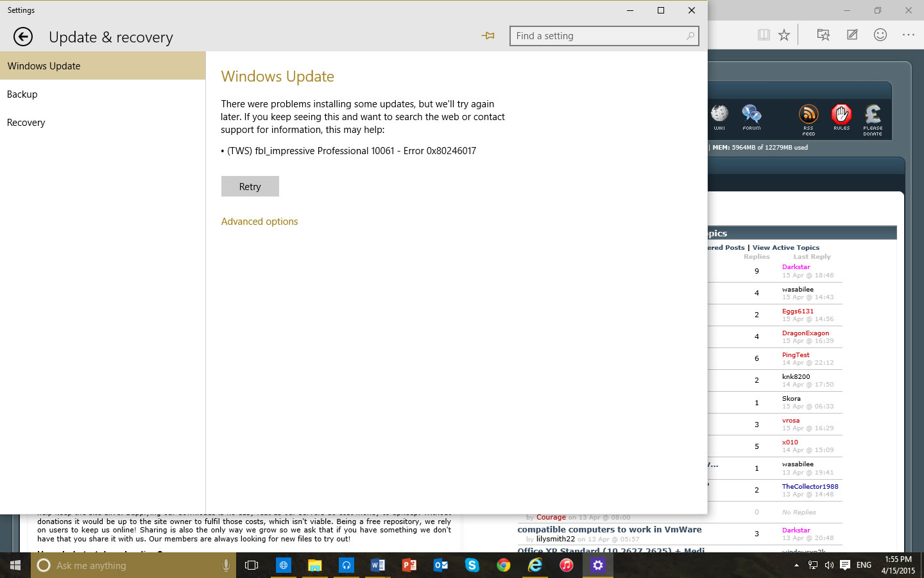Launch PowerPoint from the taskbar
This screenshot has height=578, width=924.
click(x=409, y=565)
